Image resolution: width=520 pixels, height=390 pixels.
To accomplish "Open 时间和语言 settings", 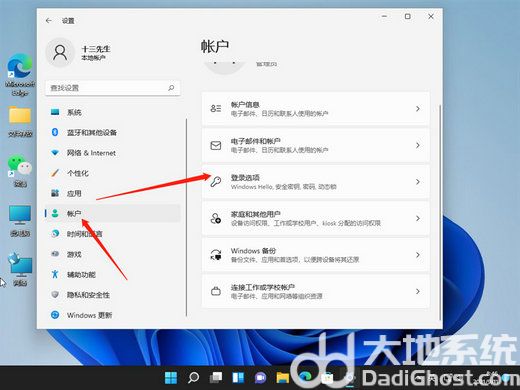I will tap(112, 234).
